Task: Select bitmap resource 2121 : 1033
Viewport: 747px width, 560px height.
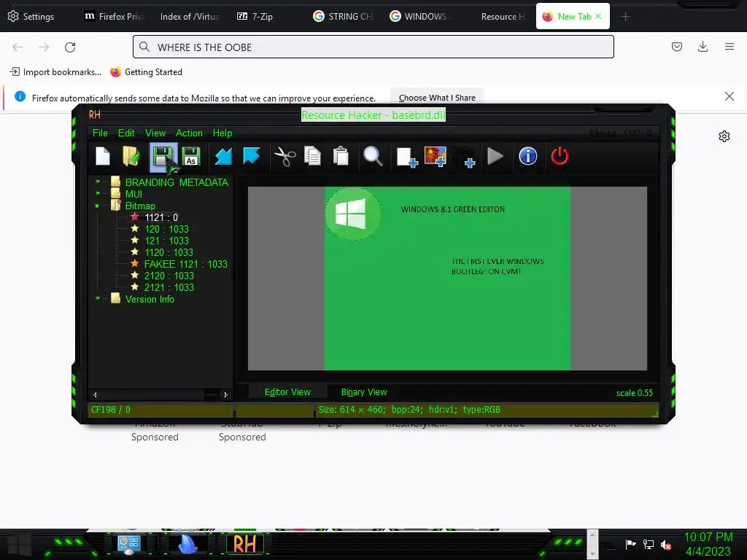Action: [x=169, y=287]
